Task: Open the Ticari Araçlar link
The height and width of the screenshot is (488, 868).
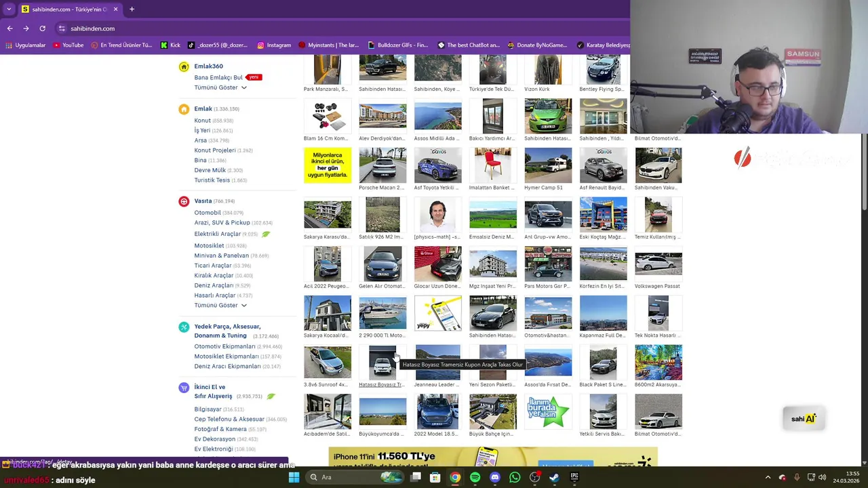Action: point(213,266)
